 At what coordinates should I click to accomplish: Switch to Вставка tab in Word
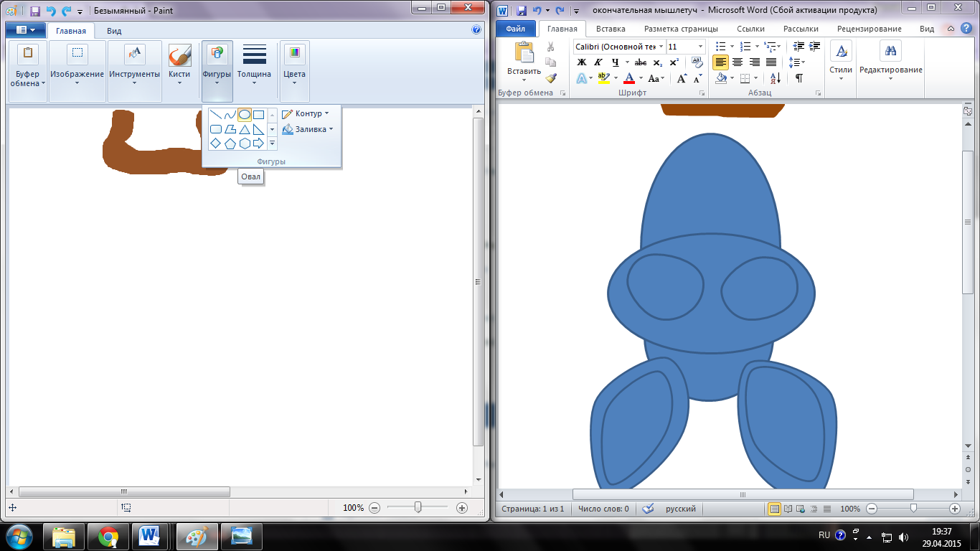[x=611, y=29]
